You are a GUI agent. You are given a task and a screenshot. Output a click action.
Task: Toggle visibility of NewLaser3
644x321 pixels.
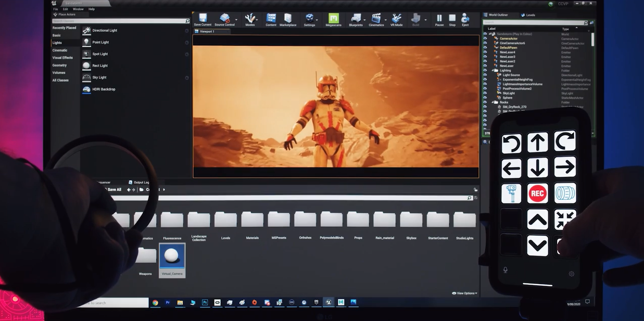click(x=485, y=57)
